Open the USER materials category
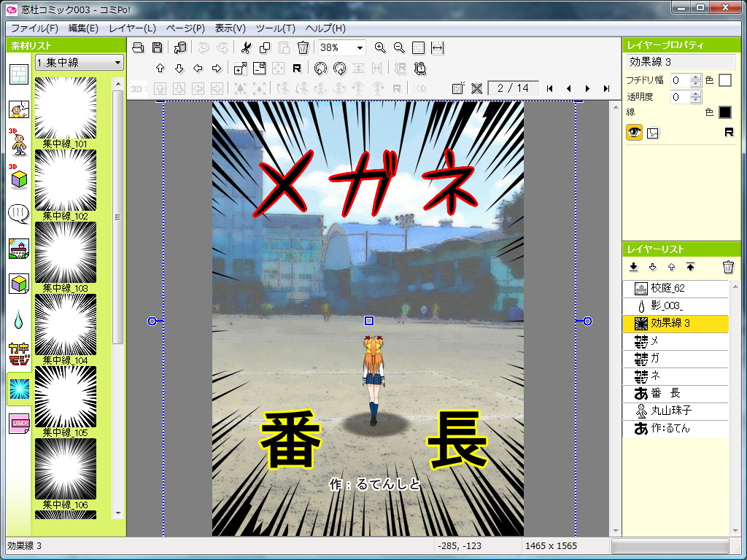The image size is (747, 560). pos(19,424)
